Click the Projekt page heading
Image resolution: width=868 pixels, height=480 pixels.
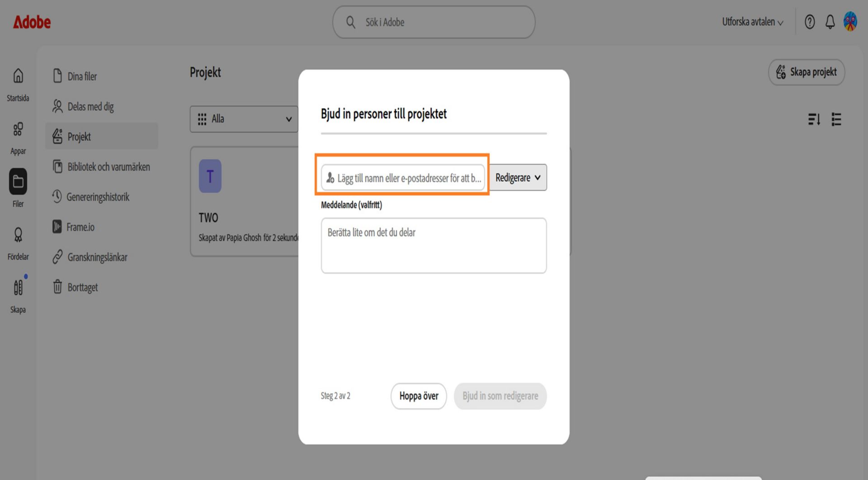tap(205, 72)
